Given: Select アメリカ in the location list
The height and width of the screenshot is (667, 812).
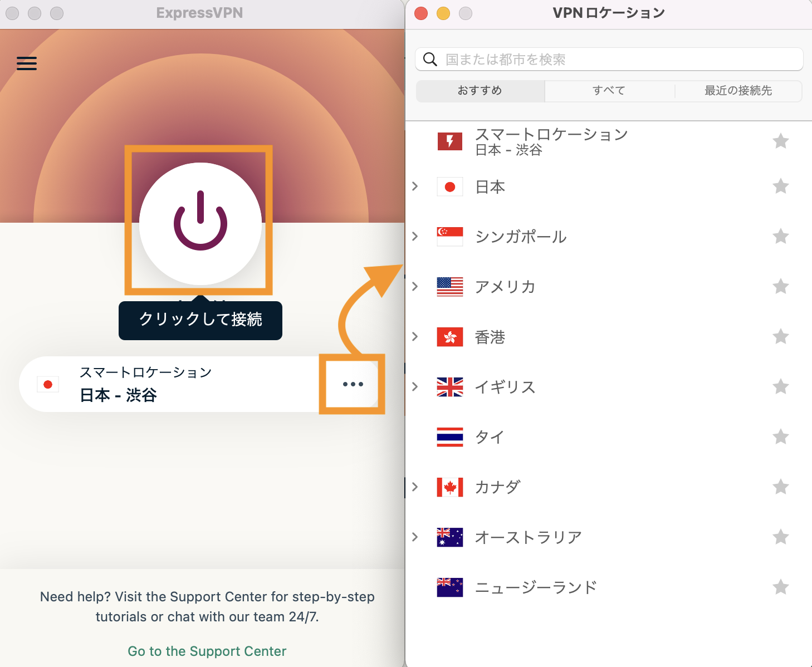Looking at the screenshot, I should [608, 287].
